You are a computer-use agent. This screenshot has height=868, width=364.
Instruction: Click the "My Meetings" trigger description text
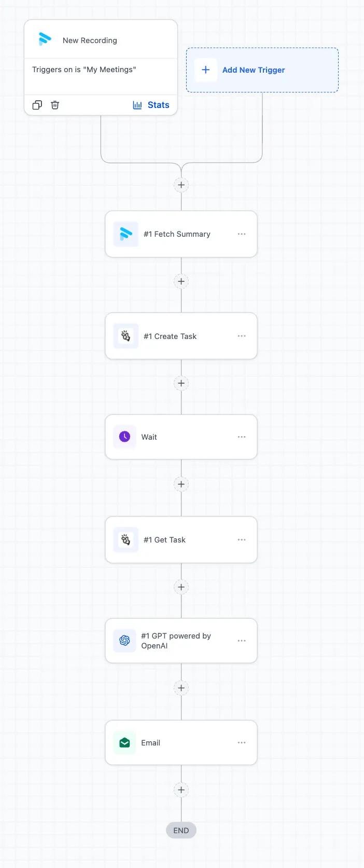point(84,70)
